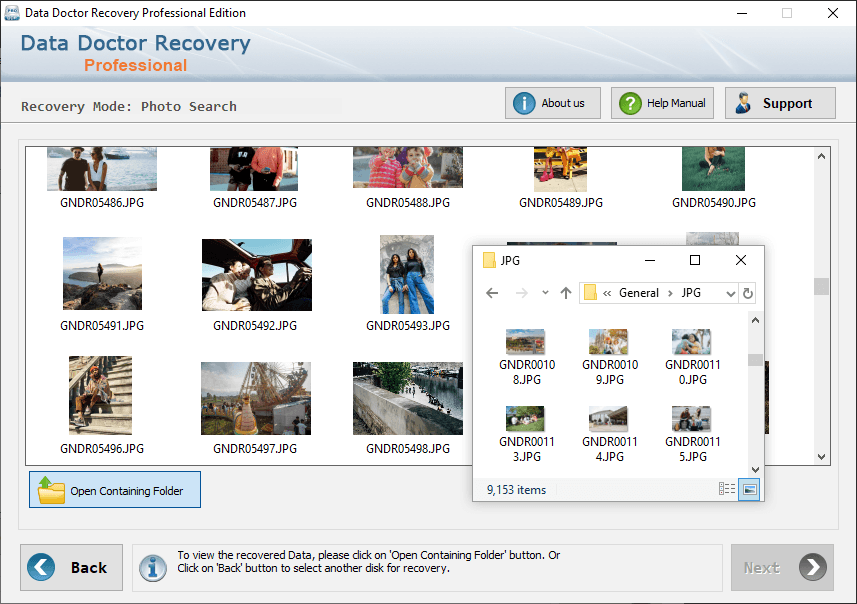Viewport: 857px width, 604px height.
Task: Select thumbnail GNDR05489.JPG
Action: (x=560, y=169)
